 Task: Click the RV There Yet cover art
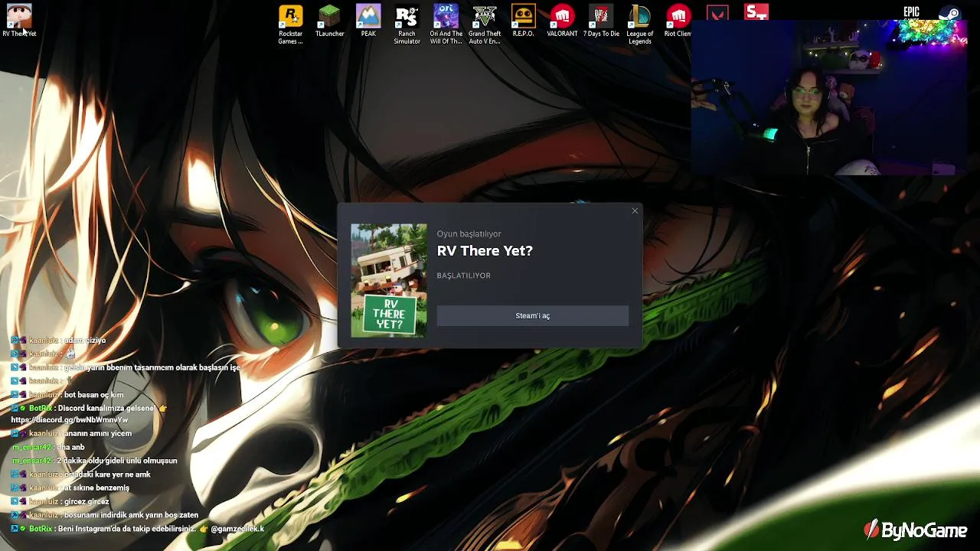389,280
